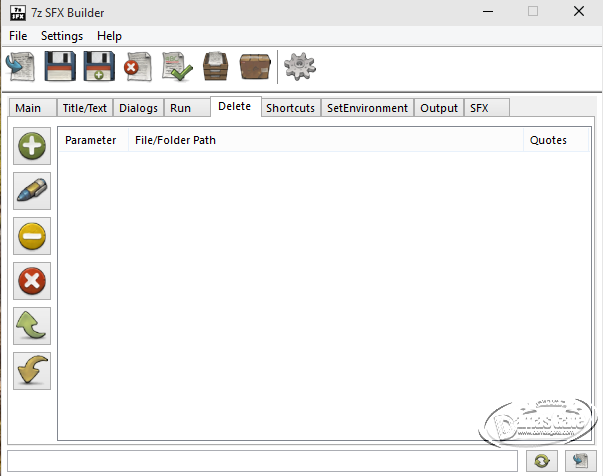This screenshot has width=603, height=476.
Task: Open the Help menu
Action: click(109, 36)
